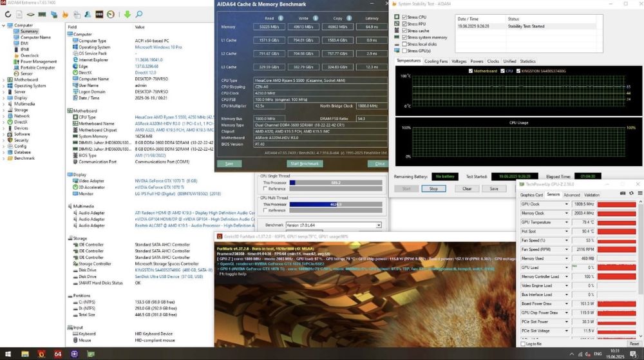
Task: Open the Advanced tab in GPU-Z
Action: click(572, 195)
